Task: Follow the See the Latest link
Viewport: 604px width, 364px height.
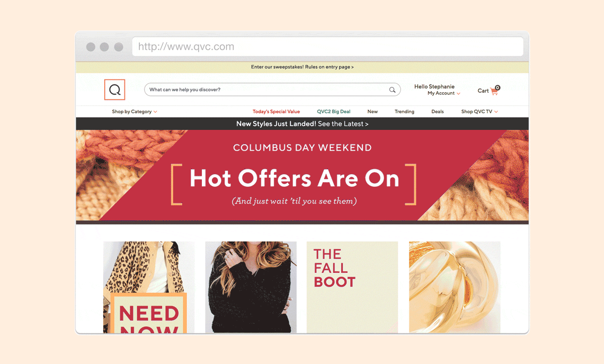Action: [x=343, y=124]
